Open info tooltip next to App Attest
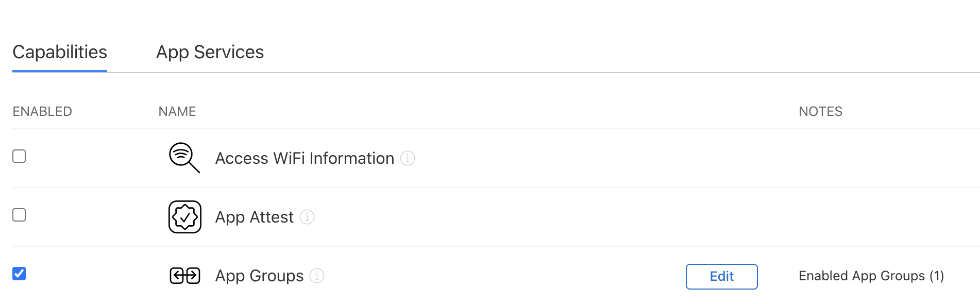Viewport: 980px width, 304px height. (307, 217)
